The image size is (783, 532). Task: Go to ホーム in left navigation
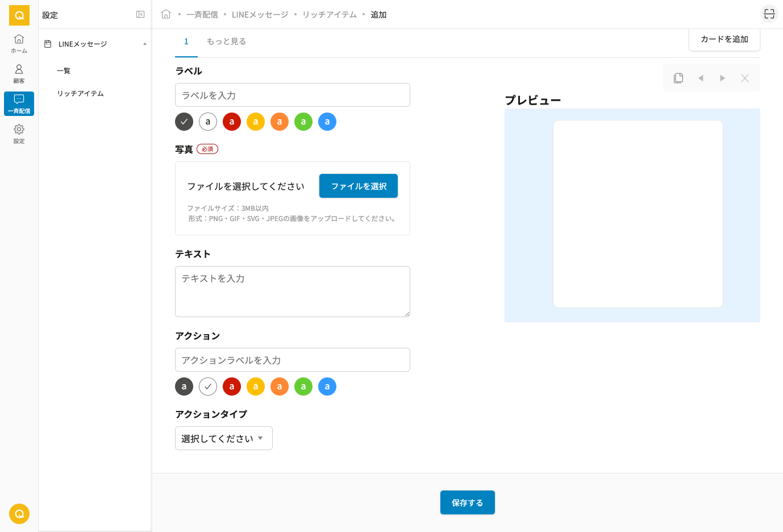point(19,43)
